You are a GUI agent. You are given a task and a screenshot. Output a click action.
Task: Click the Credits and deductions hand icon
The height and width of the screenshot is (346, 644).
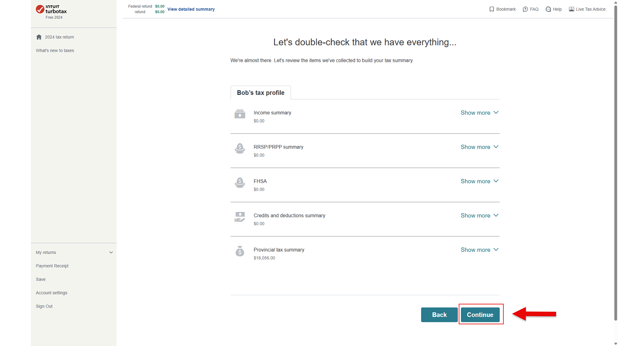click(x=240, y=217)
